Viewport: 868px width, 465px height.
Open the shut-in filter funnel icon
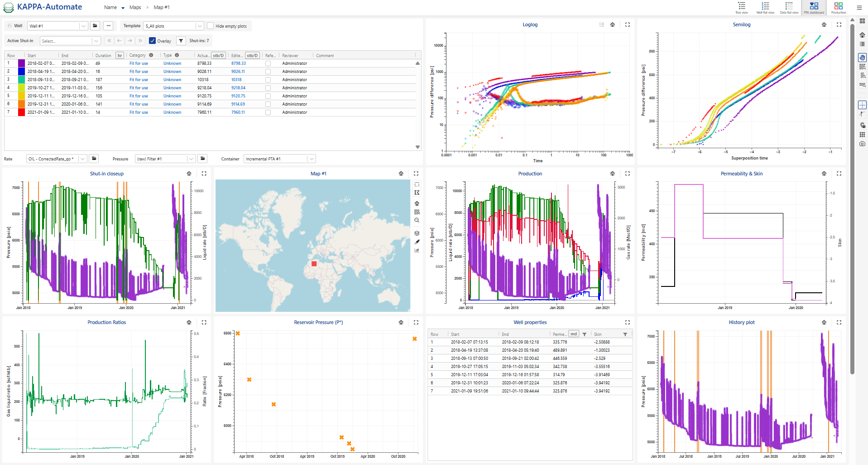pyautogui.click(x=181, y=41)
